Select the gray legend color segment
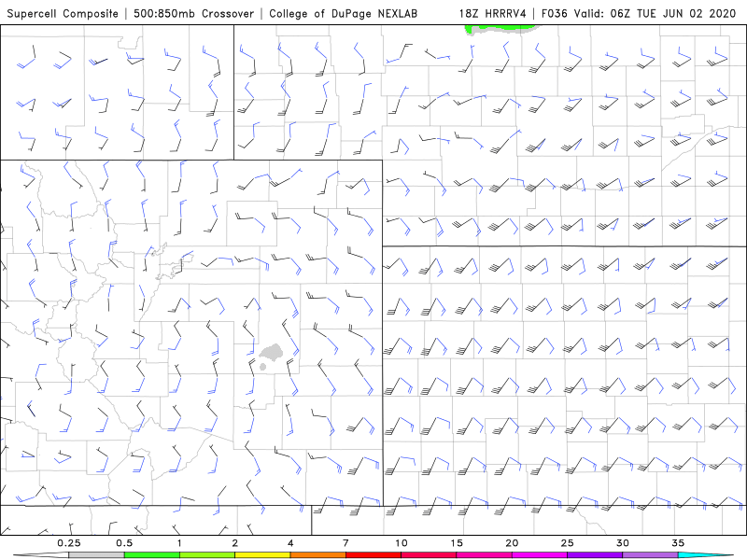The width and height of the screenshot is (747, 560). pos(96,555)
